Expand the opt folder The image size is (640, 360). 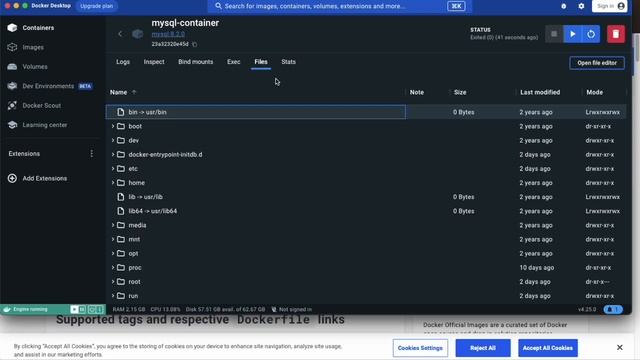113,253
